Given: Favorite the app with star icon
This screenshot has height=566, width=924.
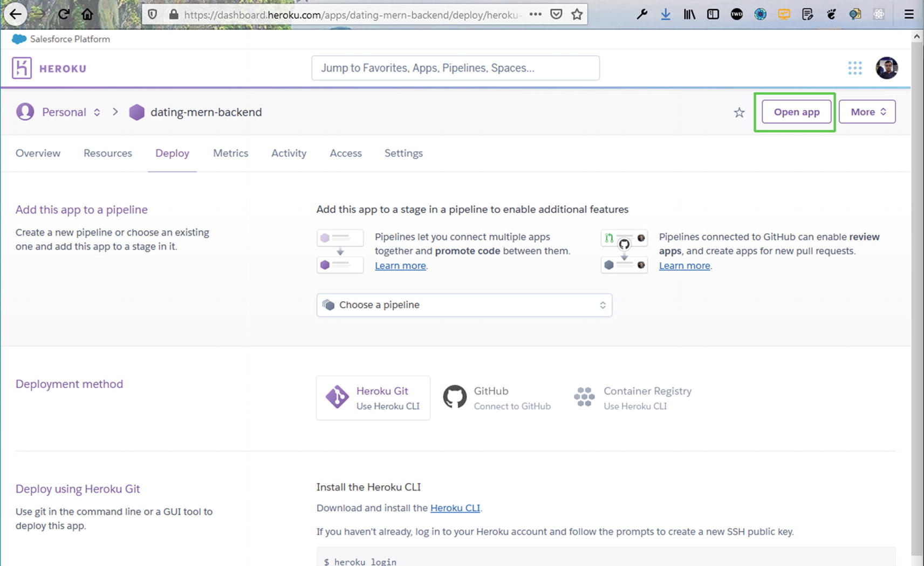Looking at the screenshot, I should pyautogui.click(x=739, y=112).
